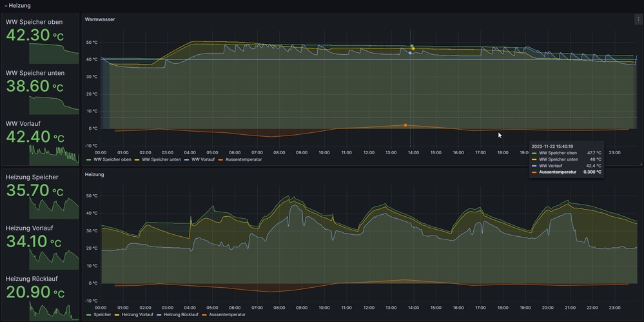
Task: Toggle WW Speicher unten legend series
Action: (x=162, y=159)
